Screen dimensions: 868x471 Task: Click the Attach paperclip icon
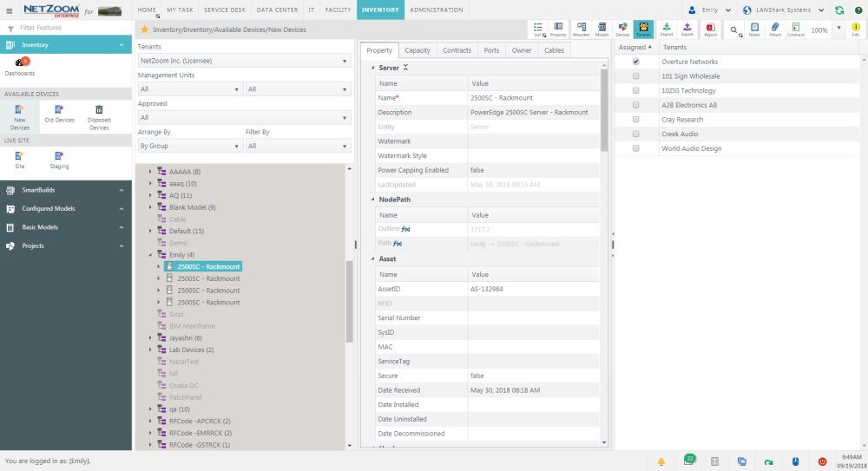(x=775, y=29)
